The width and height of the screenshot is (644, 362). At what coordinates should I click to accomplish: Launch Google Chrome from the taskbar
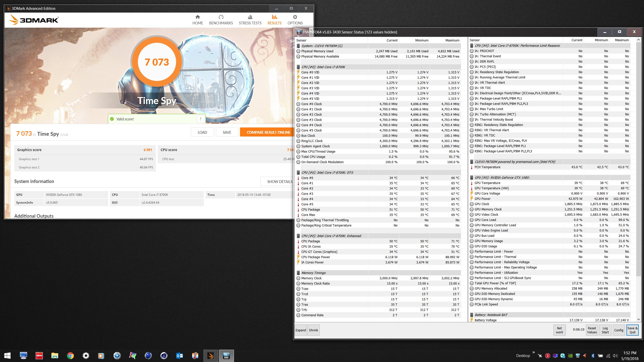coord(70,355)
